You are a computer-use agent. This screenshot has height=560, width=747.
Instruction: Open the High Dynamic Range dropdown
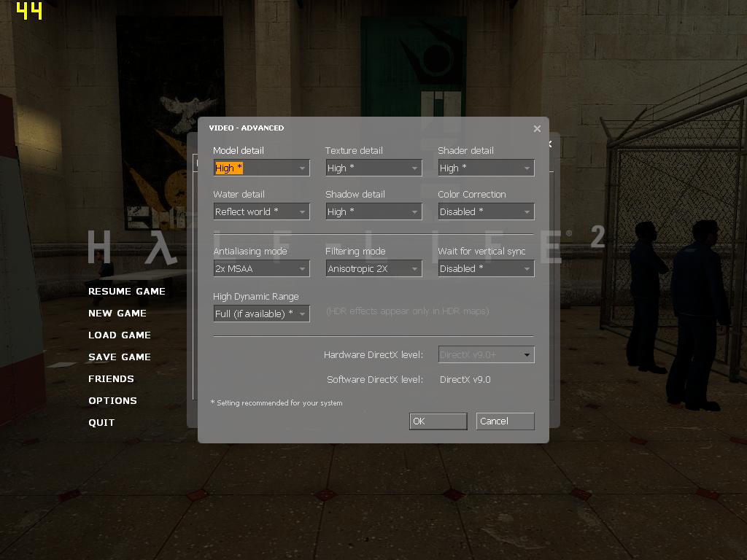262,314
